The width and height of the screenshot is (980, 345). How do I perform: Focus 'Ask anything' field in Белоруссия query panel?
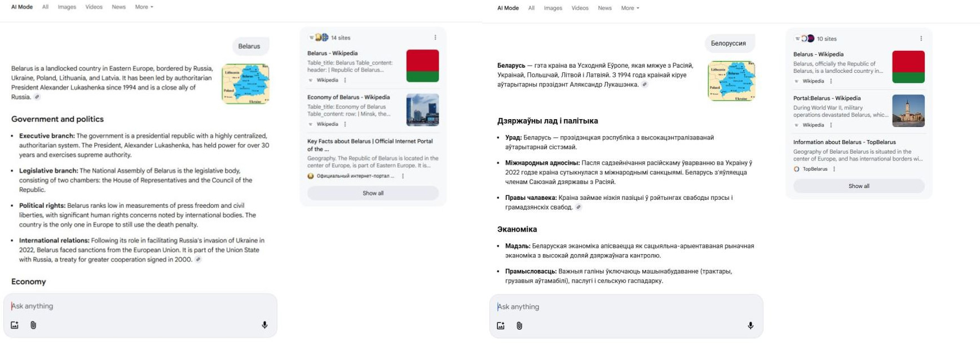pyautogui.click(x=626, y=307)
